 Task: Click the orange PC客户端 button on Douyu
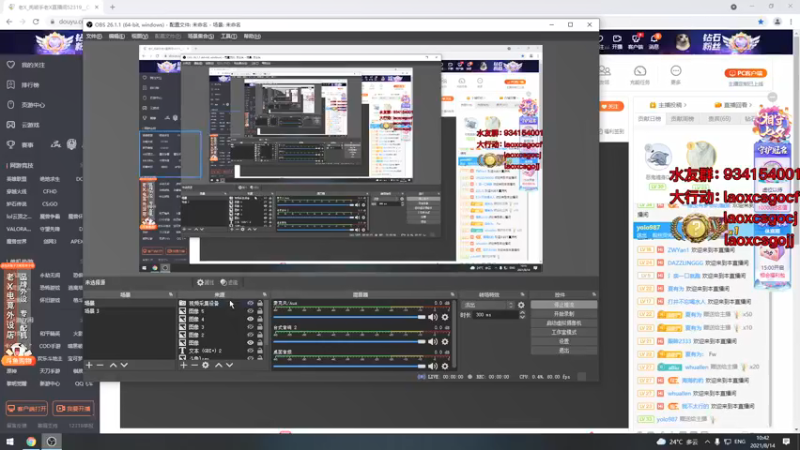pos(746,73)
